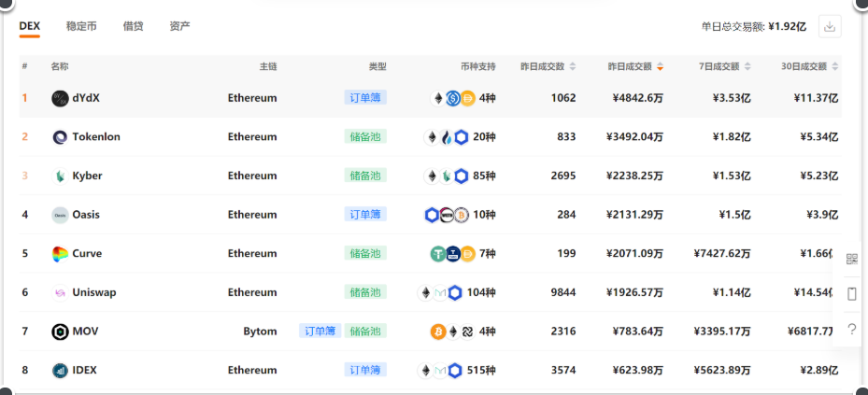Click the download icon button
This screenshot has height=395, width=868.
coord(830,26)
